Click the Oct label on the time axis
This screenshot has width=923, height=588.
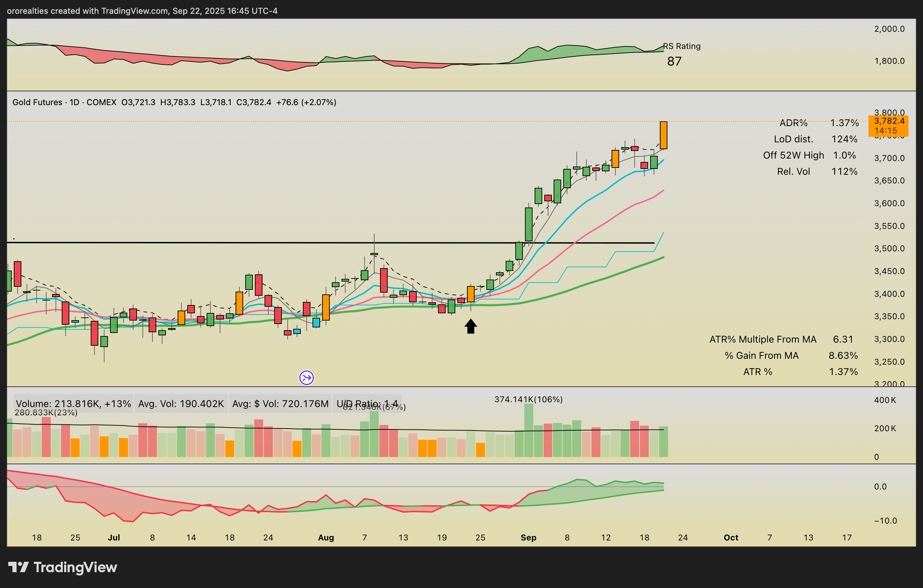tap(731, 537)
